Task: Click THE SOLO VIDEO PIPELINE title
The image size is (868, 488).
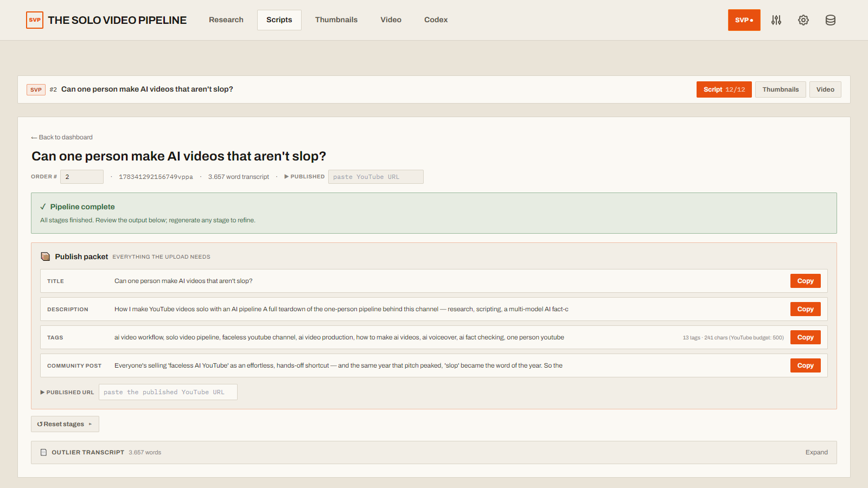Action: 117,20
